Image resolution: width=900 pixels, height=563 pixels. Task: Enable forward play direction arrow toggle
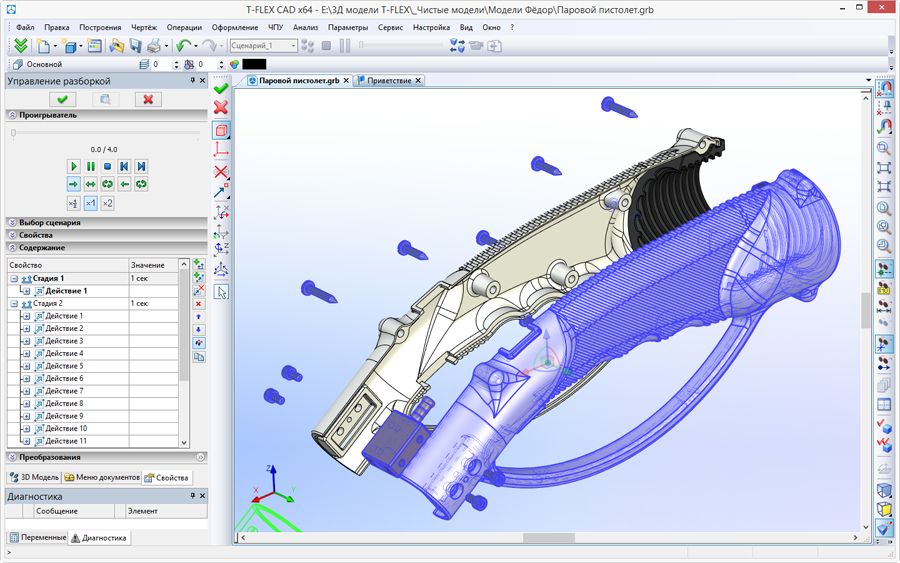pyautogui.click(x=73, y=184)
